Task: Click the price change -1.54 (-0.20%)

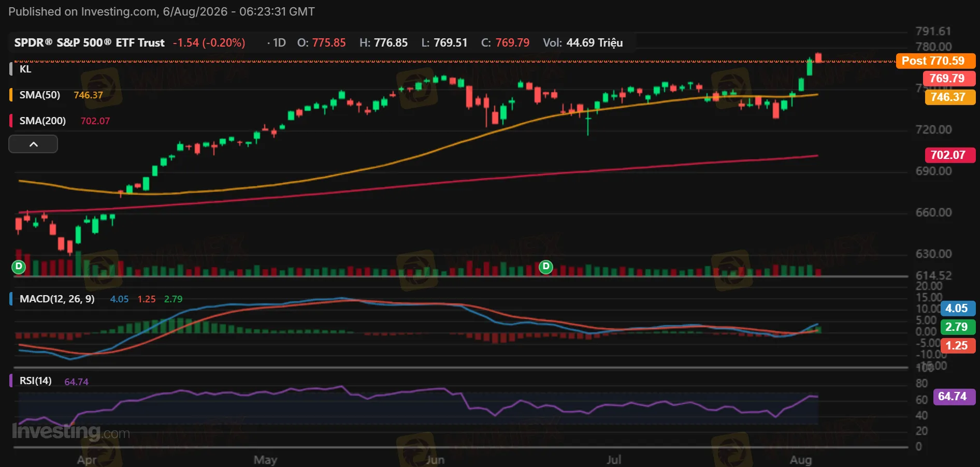Action: (x=209, y=42)
